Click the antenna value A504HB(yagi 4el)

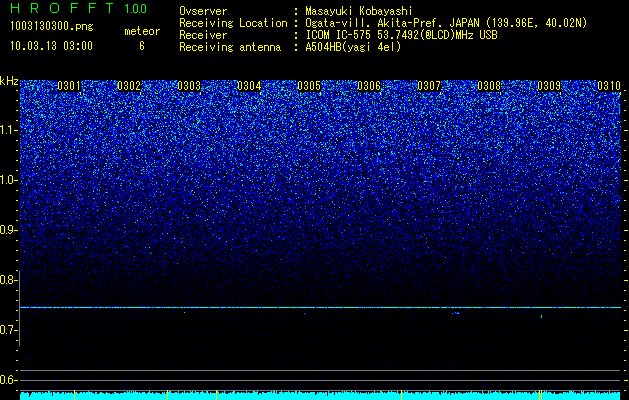click(x=353, y=47)
